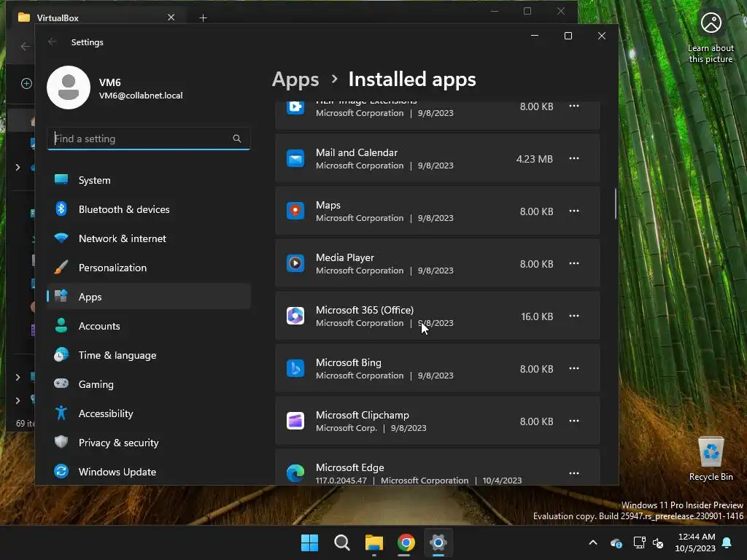Open the Mail and Calendar app icon
The width and height of the screenshot is (747, 560).
coord(295,158)
